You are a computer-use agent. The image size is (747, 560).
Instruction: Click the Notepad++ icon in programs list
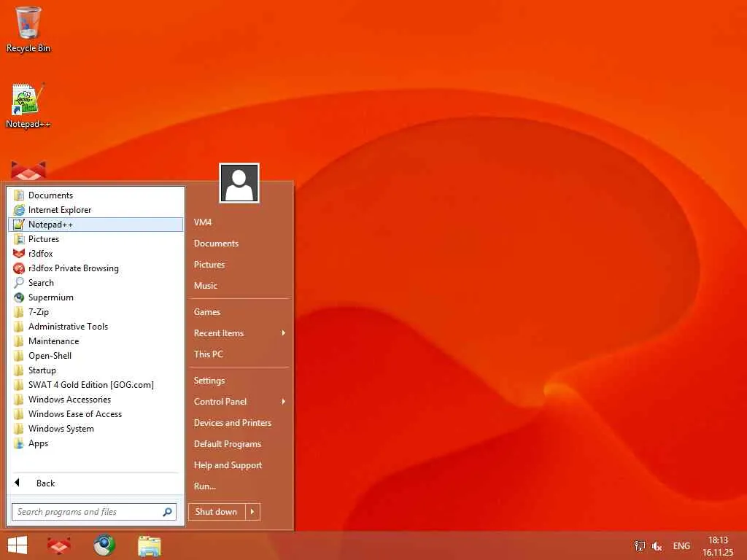(x=19, y=225)
